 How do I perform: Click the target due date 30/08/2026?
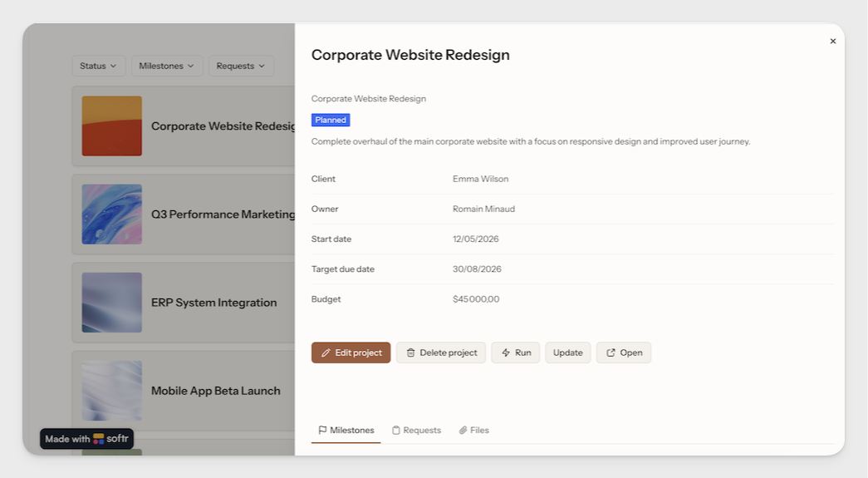477,269
